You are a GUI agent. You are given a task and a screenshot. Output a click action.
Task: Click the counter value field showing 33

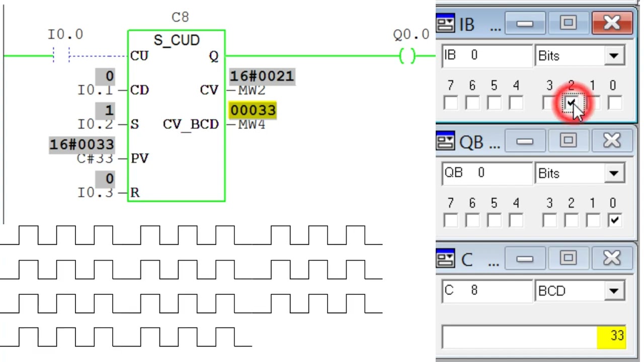(x=533, y=336)
